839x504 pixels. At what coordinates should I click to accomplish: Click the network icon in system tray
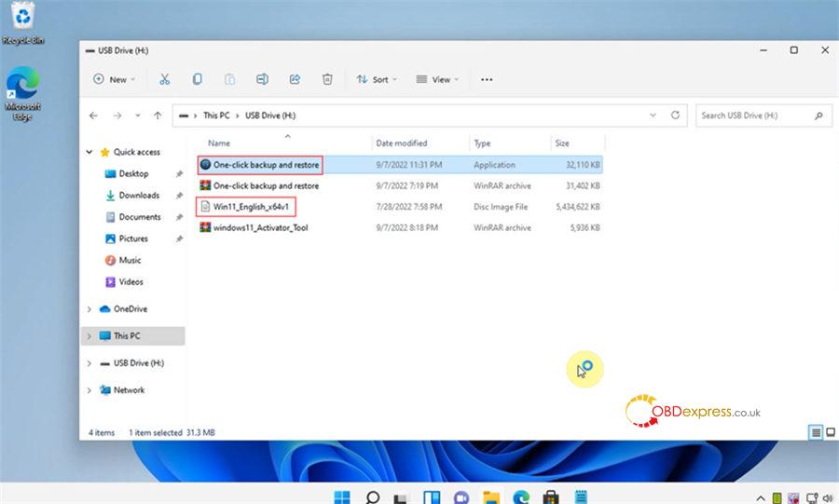[812, 498]
